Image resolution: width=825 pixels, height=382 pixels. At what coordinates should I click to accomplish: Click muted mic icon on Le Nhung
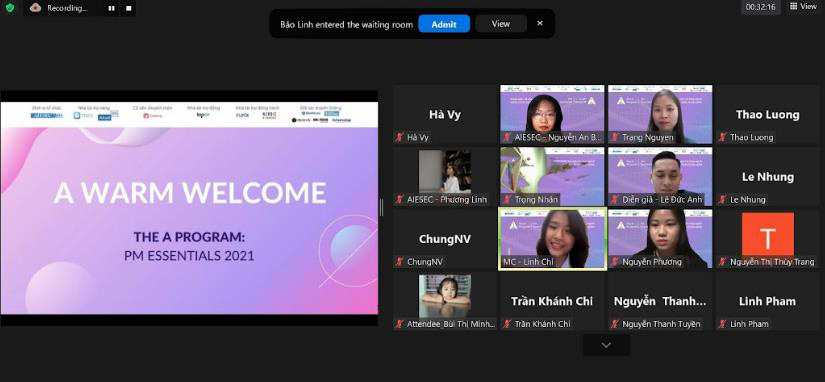[722, 199]
